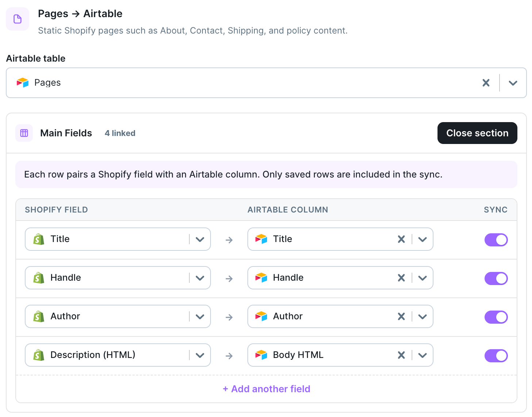Click the Shopify bag icon beside Author
The width and height of the screenshot is (532, 417).
[x=39, y=316]
